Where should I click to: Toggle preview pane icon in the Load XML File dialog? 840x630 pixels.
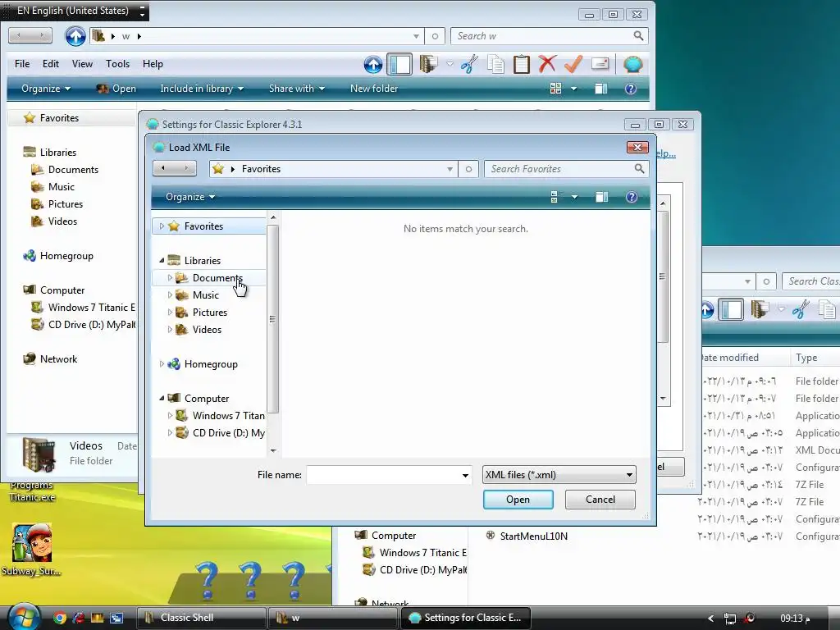pos(601,197)
